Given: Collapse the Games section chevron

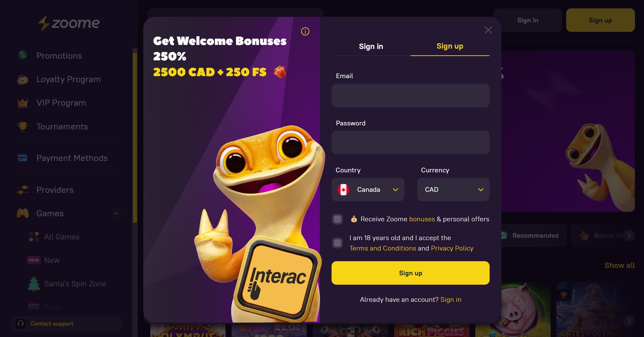Looking at the screenshot, I should coord(116,213).
